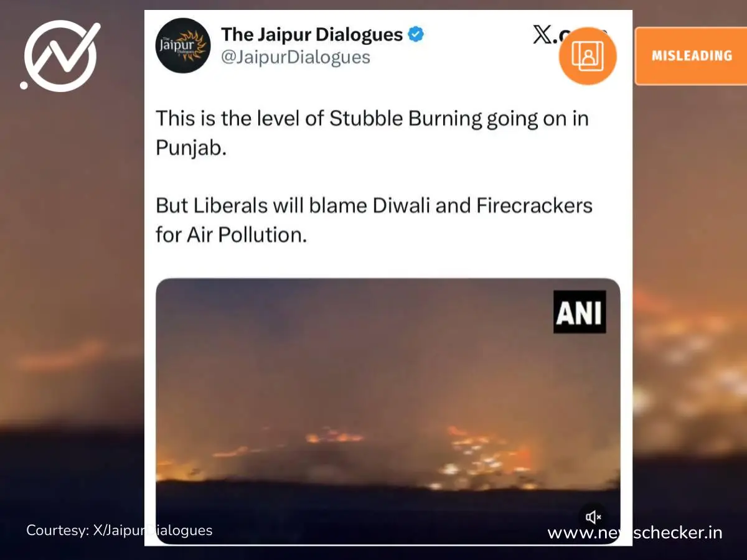Screen dimensions: 747x560
Task: Click the @JaipurDialogues handle
Action: pyautogui.click(x=296, y=58)
